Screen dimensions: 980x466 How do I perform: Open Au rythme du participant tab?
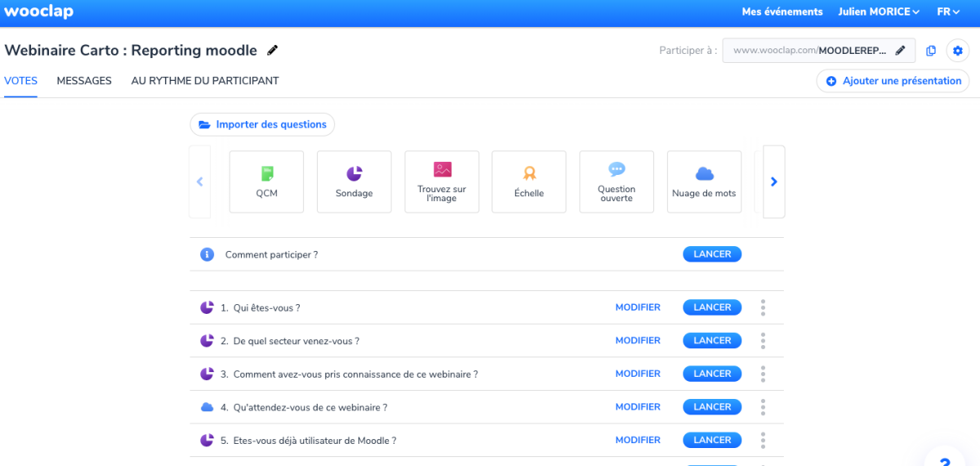[205, 81]
